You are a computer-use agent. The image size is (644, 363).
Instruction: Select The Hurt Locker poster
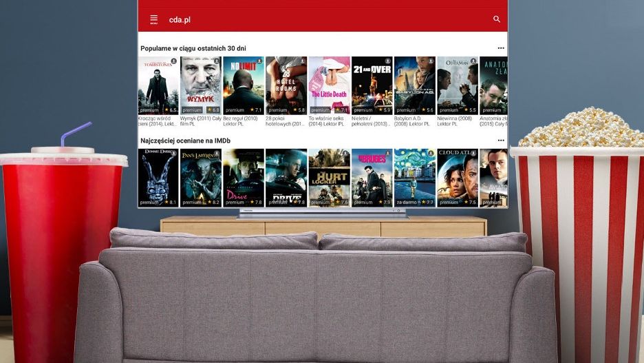click(330, 178)
